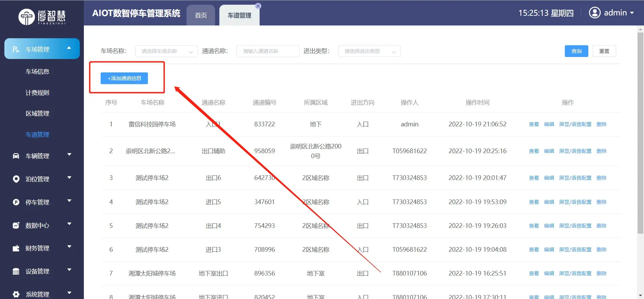The width and height of the screenshot is (644, 299).
Task: Click the gear icon for system management
Action: 16,294
